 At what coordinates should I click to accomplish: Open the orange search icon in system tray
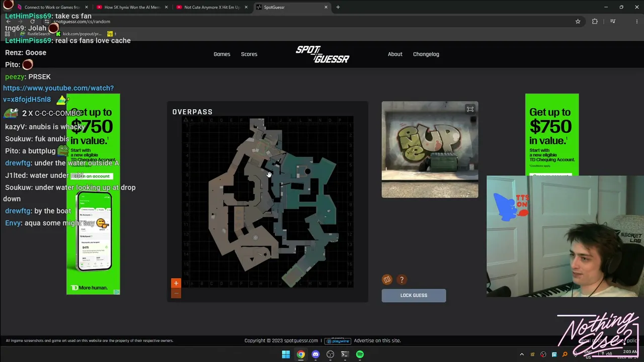565,354
